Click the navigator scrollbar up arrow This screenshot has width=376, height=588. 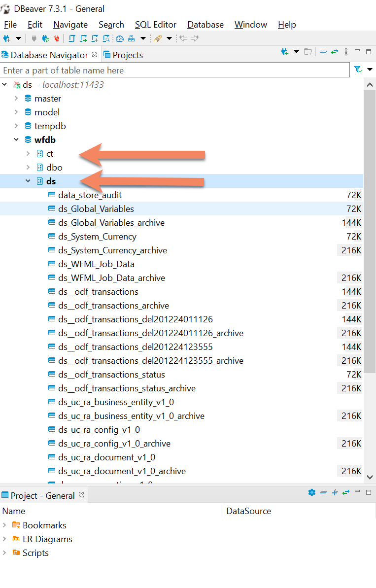tap(370, 84)
